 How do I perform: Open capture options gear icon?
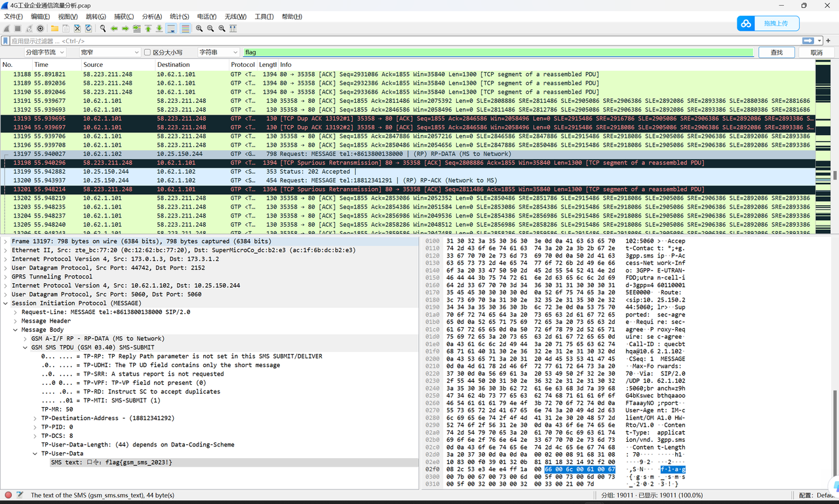(40, 28)
